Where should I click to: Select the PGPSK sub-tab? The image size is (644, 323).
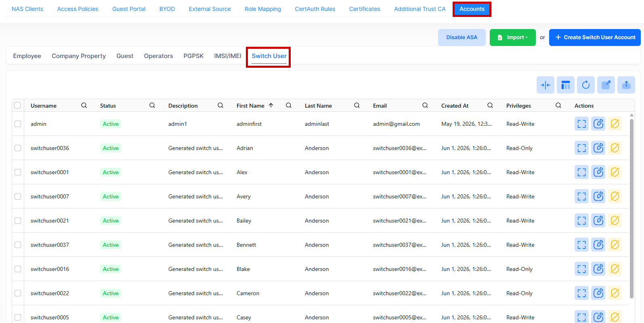click(193, 56)
